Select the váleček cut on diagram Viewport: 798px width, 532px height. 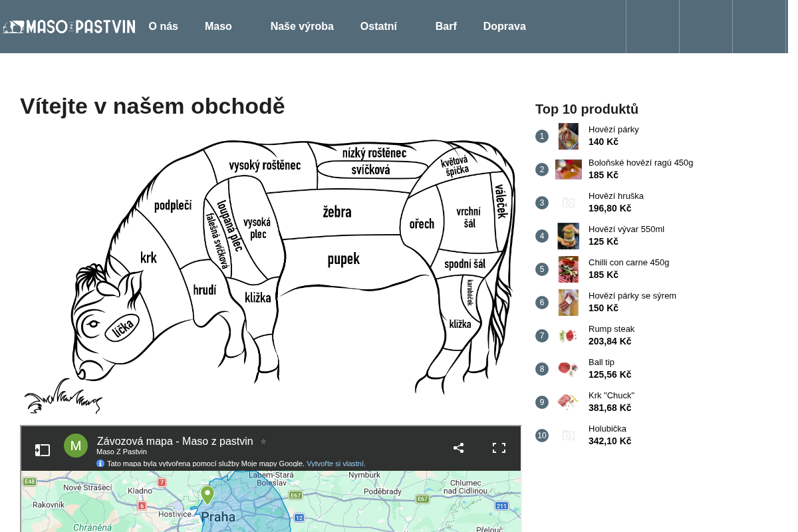(x=501, y=201)
